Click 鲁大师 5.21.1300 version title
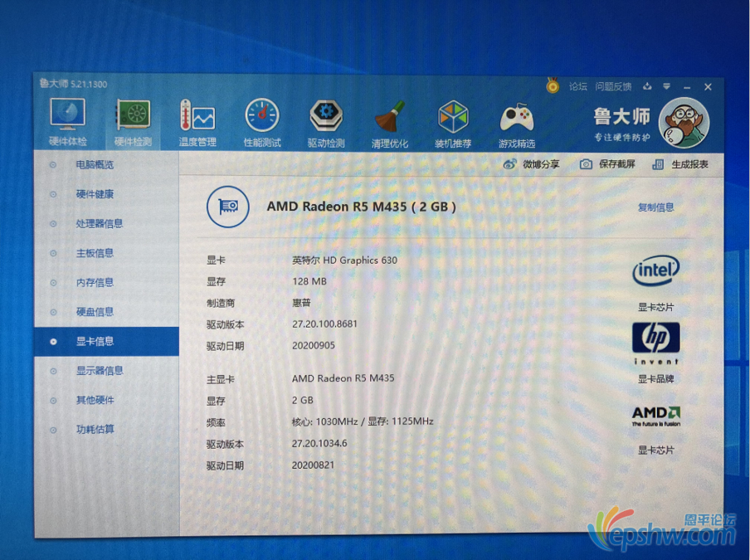Viewport: 750px width, 560px height. point(73,84)
